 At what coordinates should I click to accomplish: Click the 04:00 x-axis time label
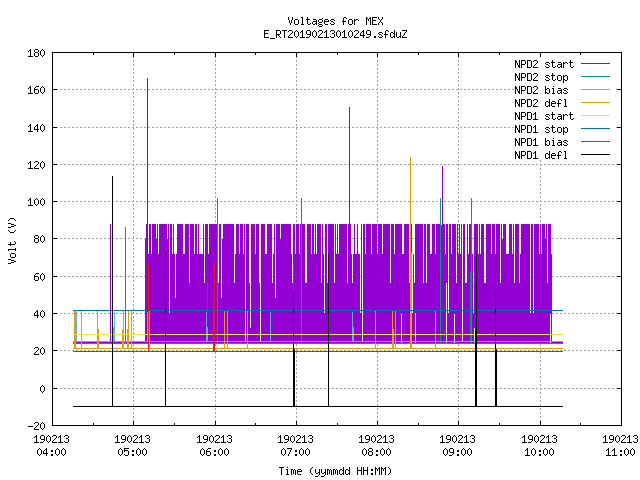(51, 452)
